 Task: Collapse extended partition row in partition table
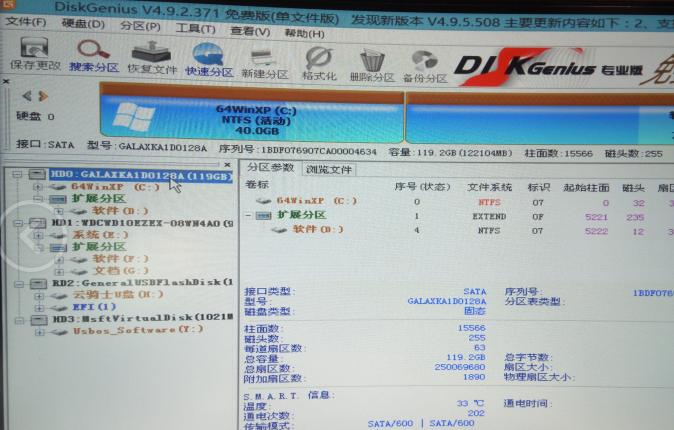(x=248, y=215)
